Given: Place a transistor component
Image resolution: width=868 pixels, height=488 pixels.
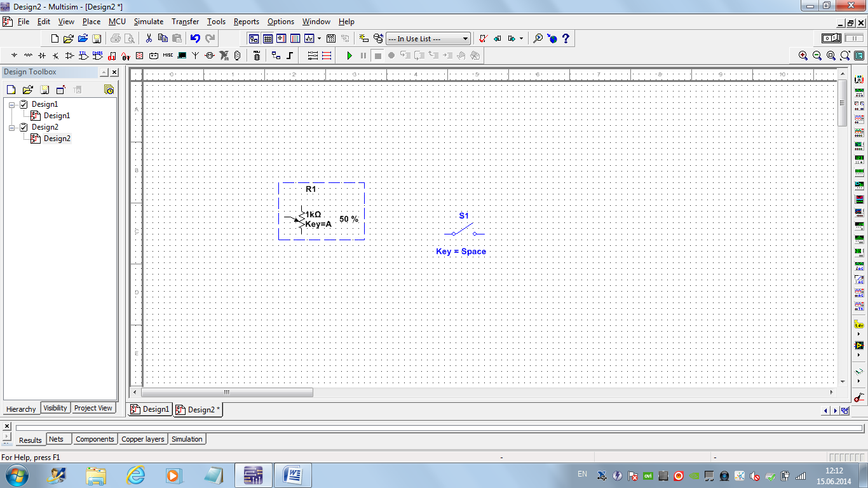Looking at the screenshot, I should tap(56, 56).
